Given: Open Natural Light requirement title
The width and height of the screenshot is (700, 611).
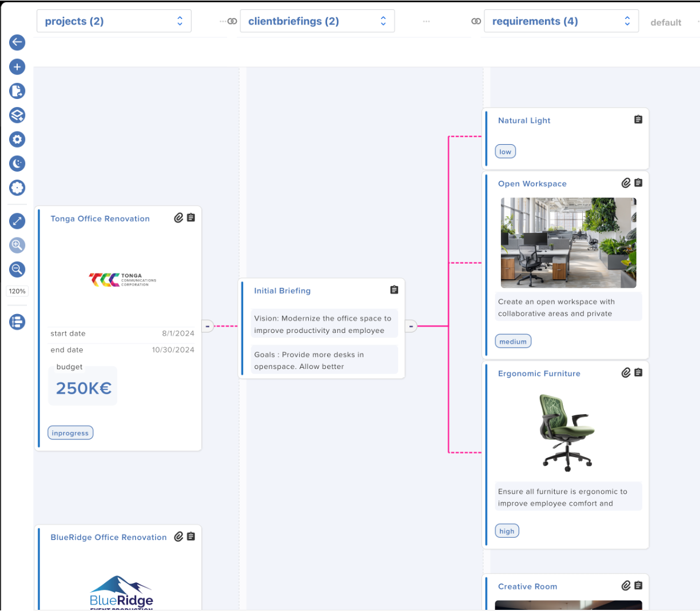Looking at the screenshot, I should (x=524, y=121).
